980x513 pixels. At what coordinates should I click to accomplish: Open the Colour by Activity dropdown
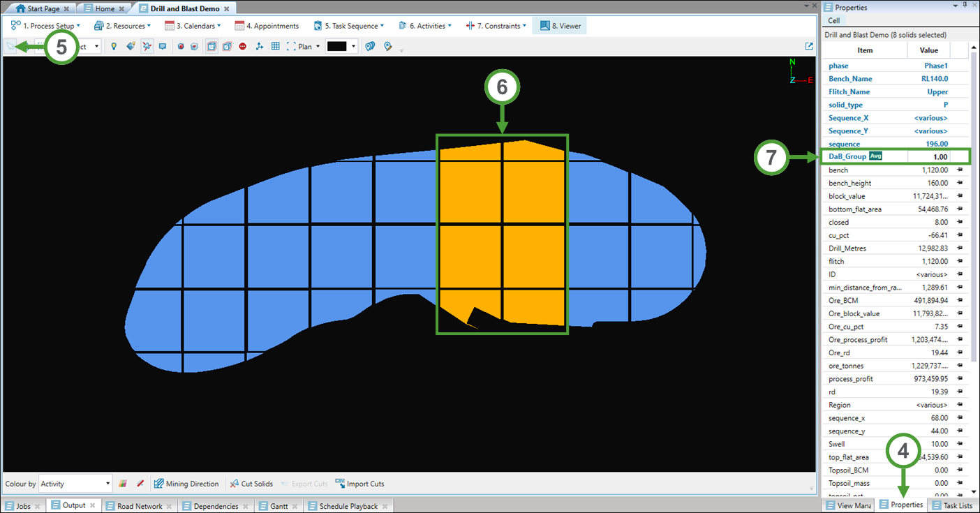(75, 483)
